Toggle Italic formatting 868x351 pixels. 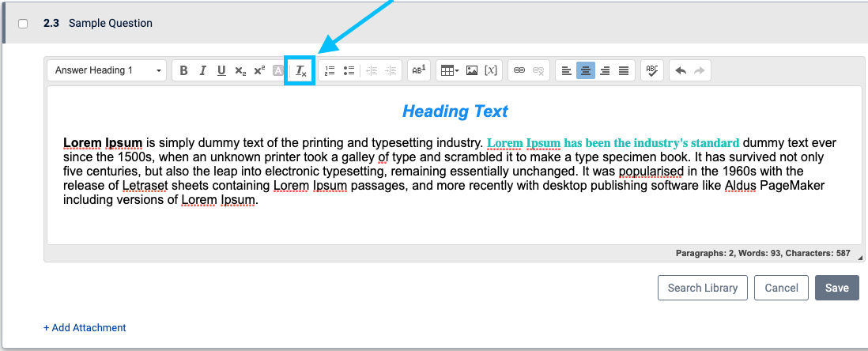tap(202, 70)
